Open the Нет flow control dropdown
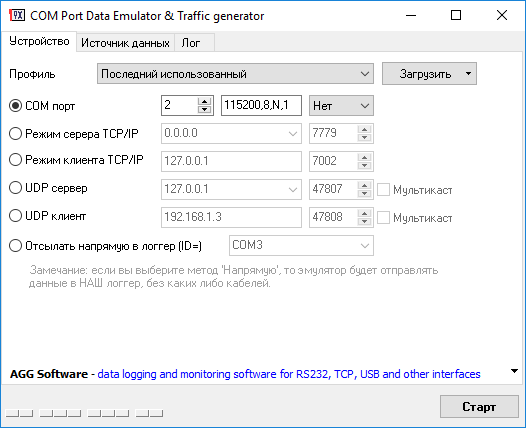The image size is (526, 428). click(341, 106)
